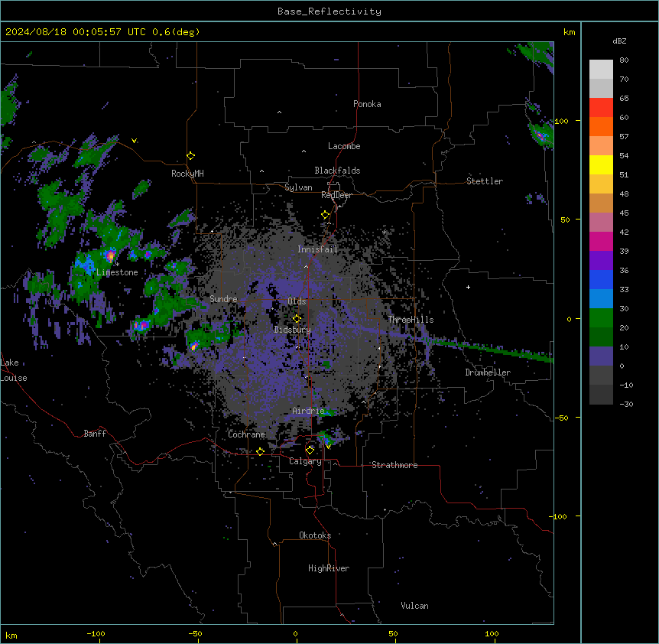Click the Ponoka city label
The image size is (659, 644).
coord(367,104)
